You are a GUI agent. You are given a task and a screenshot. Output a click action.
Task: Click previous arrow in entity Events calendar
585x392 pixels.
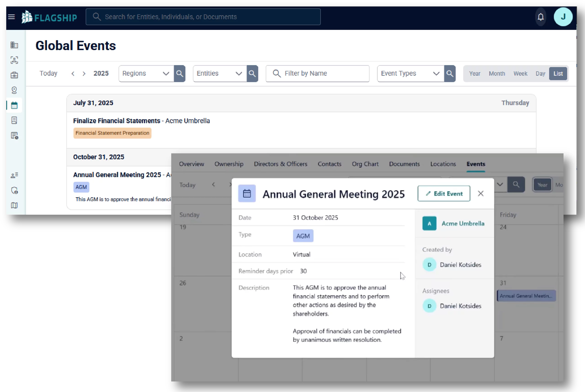point(213,184)
